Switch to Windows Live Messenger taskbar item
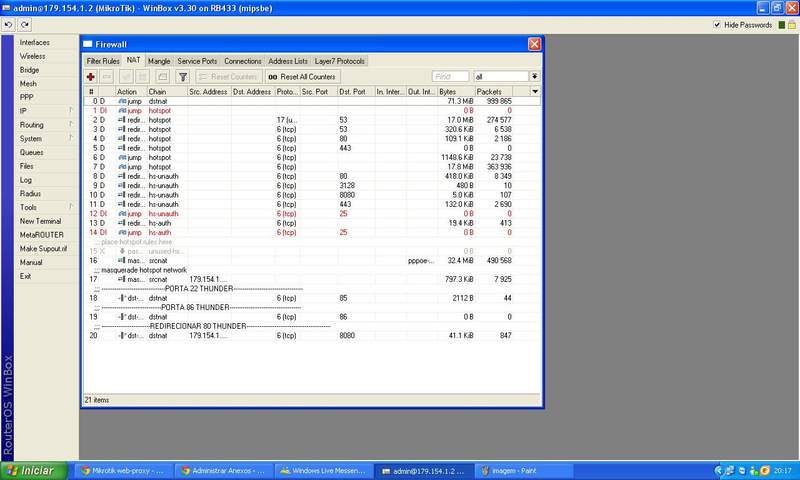This screenshot has height=480, width=800. pyautogui.click(x=322, y=471)
